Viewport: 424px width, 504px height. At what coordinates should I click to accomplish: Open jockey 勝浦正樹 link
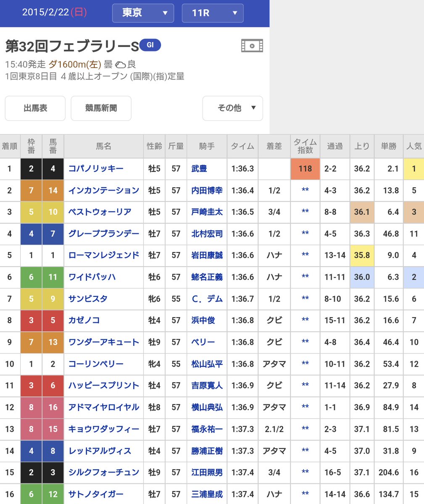[x=207, y=451]
